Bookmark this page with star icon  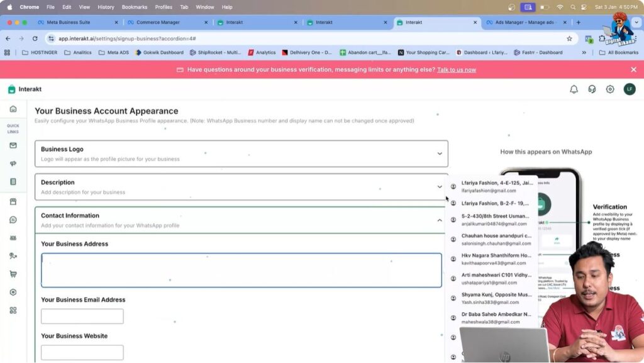[569, 38]
